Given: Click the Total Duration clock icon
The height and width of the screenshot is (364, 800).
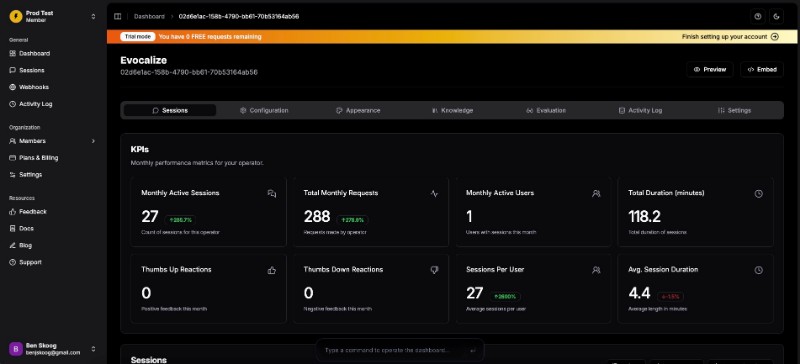Looking at the screenshot, I should coord(759,193).
